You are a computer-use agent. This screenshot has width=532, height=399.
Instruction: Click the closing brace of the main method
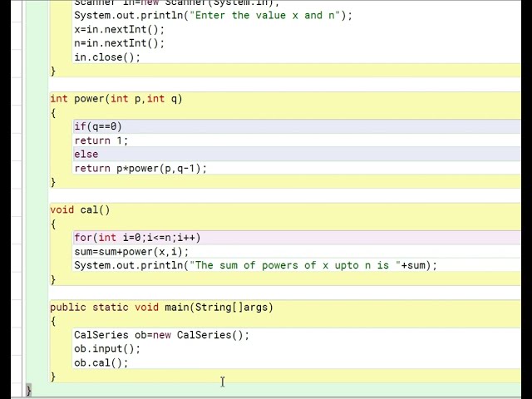(x=53, y=377)
